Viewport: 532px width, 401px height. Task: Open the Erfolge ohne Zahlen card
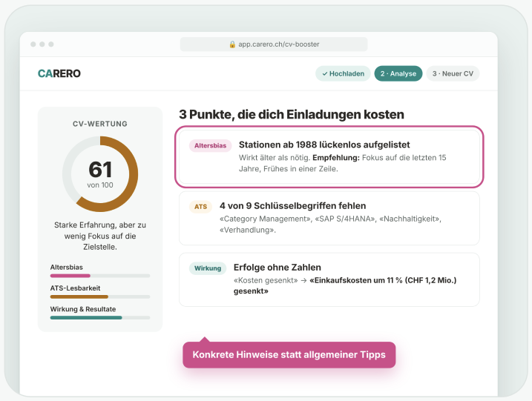point(329,279)
